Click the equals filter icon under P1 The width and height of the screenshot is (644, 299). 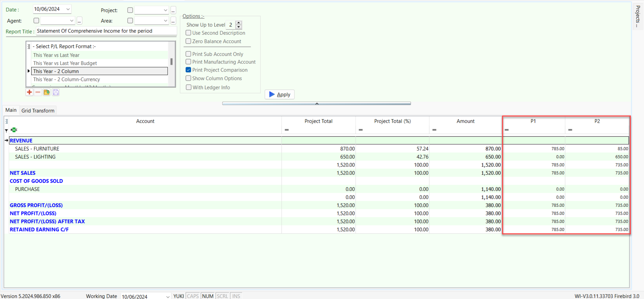click(507, 130)
